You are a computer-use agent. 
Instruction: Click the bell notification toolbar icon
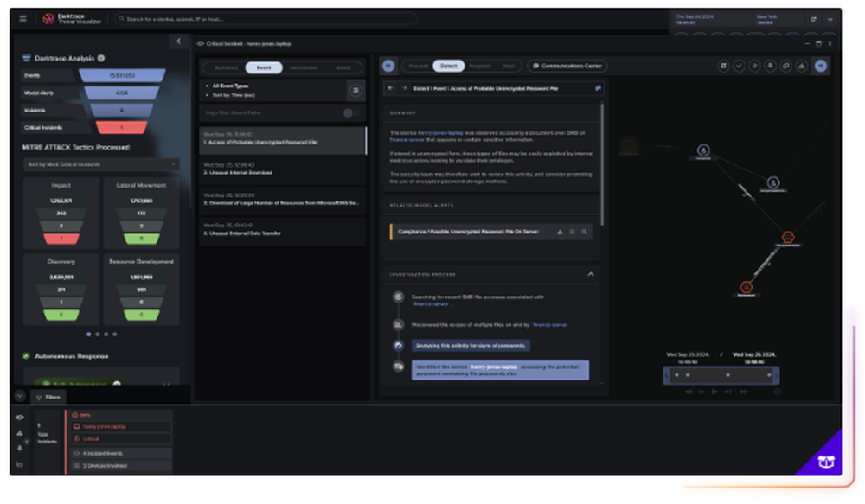(770, 66)
